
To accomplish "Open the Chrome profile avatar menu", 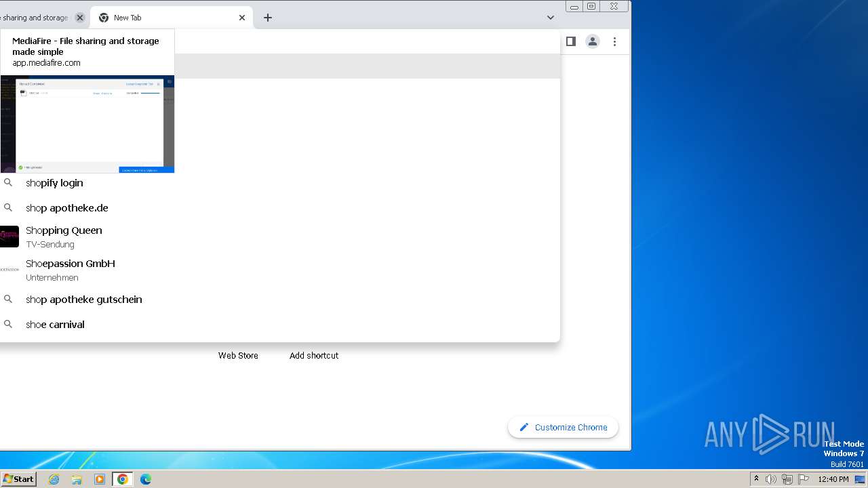I will [x=593, y=41].
